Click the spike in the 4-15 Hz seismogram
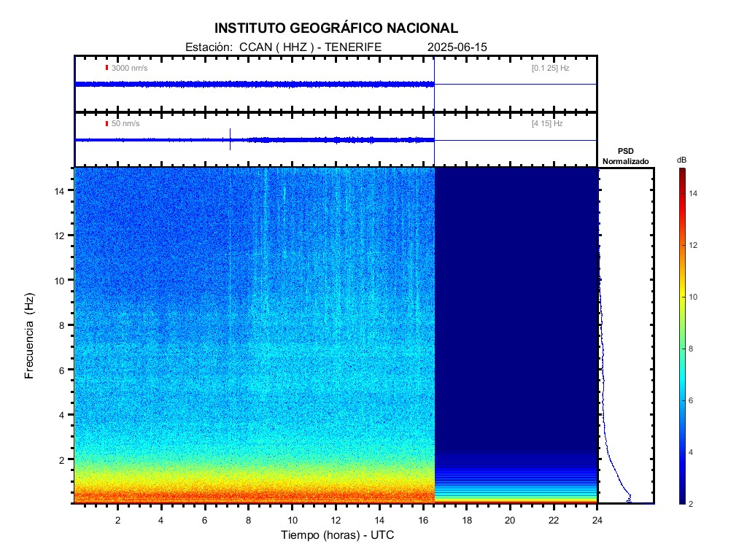Image resolution: width=747 pixels, height=560 pixels. [230, 139]
